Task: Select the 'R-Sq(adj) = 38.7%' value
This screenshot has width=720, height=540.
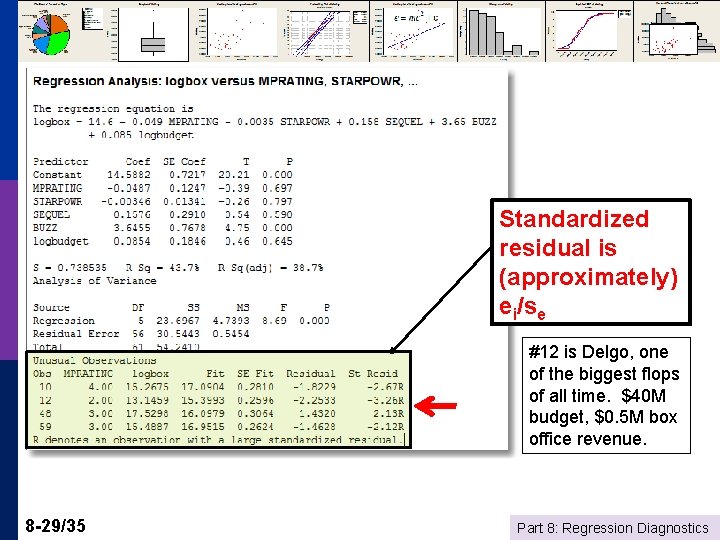Action: (270, 268)
